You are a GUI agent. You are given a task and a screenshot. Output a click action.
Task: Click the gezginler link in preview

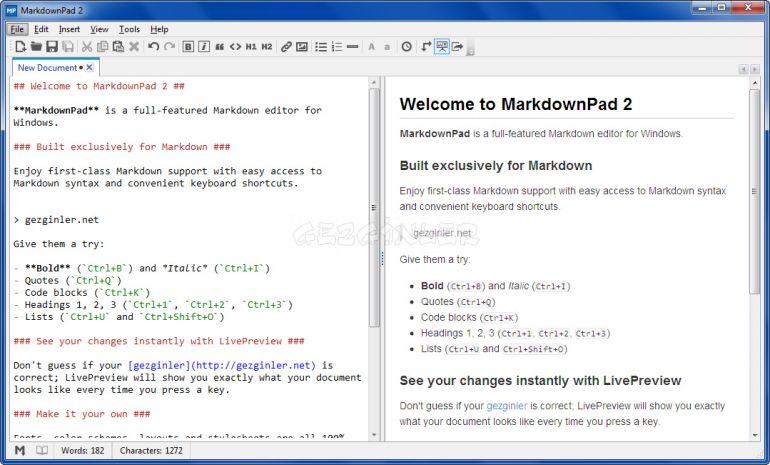pos(506,406)
